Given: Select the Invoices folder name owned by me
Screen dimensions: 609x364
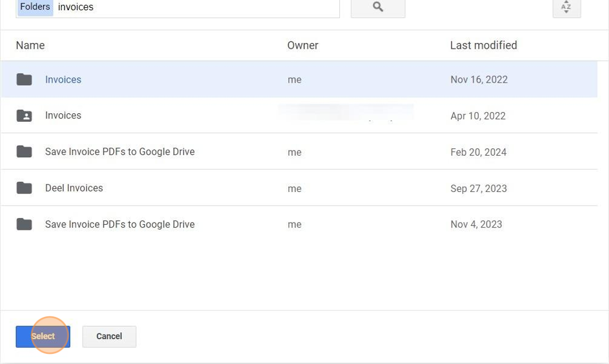Looking at the screenshot, I should click(63, 80).
